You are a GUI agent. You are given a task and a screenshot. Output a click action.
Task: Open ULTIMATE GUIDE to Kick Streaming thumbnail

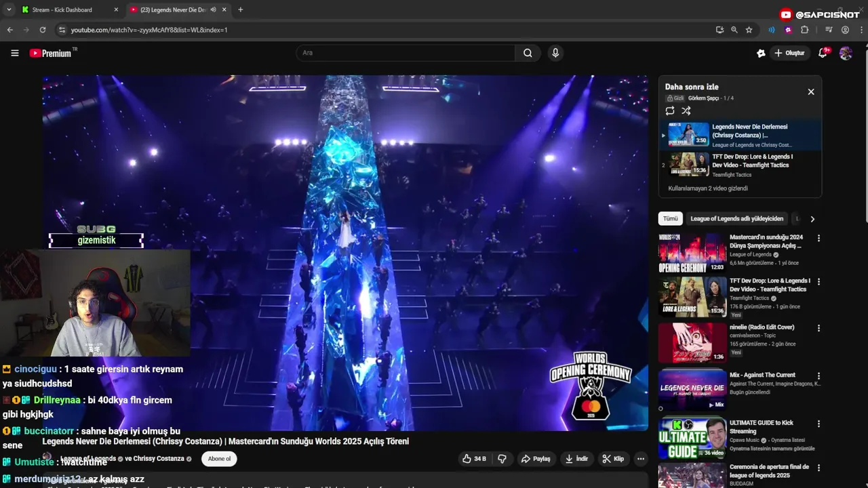692,439
